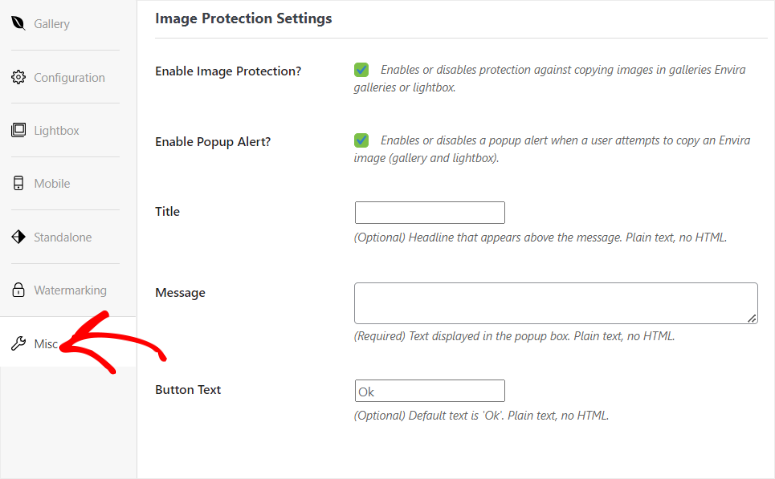Image resolution: width=775 pixels, height=479 pixels.
Task: Click the Configuration gear icon
Action: tap(18, 77)
